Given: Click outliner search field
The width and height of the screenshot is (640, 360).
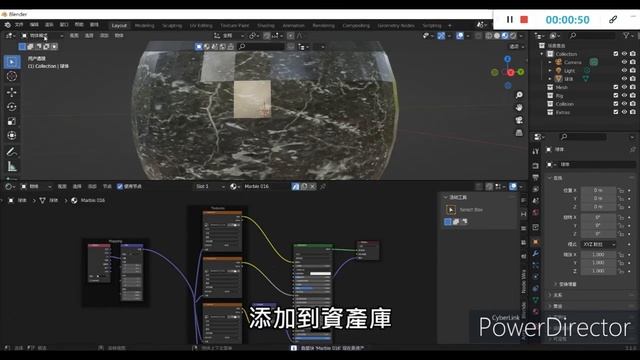Looking at the screenshot, I should 592,36.
